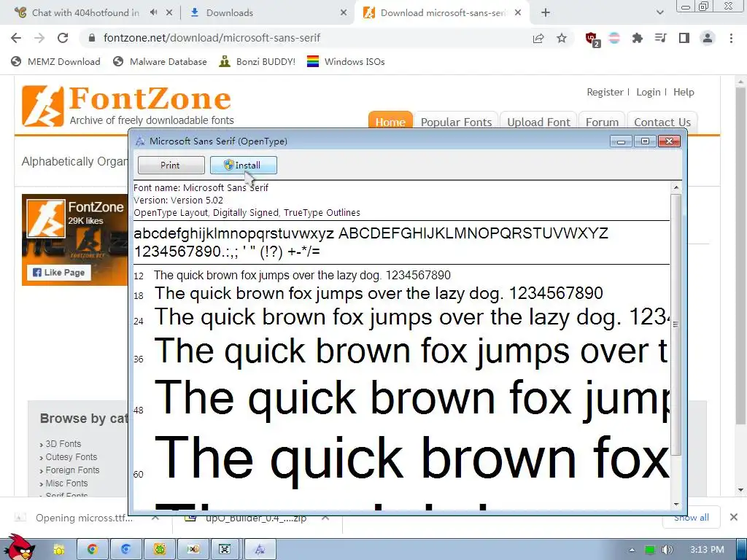Open the Foreign Fonts category
Screen dimensions: 747x560
pos(72,470)
